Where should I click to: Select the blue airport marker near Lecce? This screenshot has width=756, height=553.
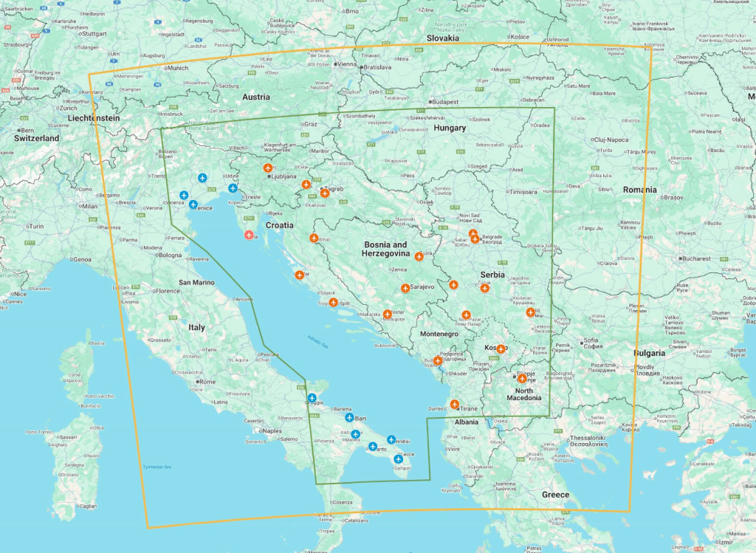398,459
